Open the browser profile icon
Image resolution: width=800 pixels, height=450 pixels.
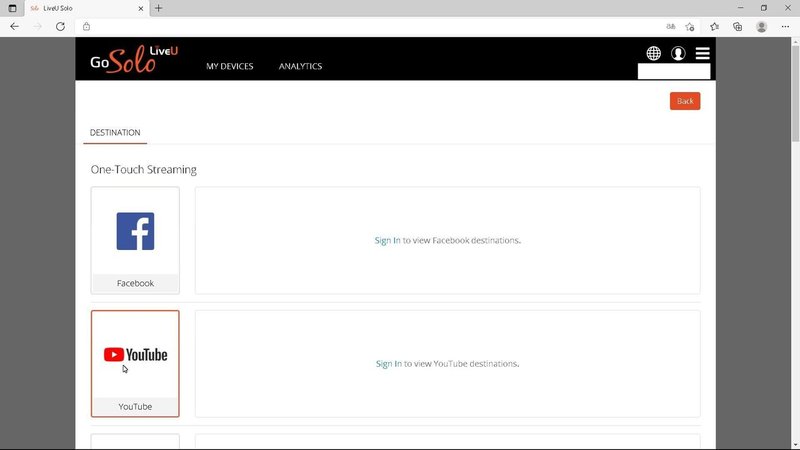(761, 27)
